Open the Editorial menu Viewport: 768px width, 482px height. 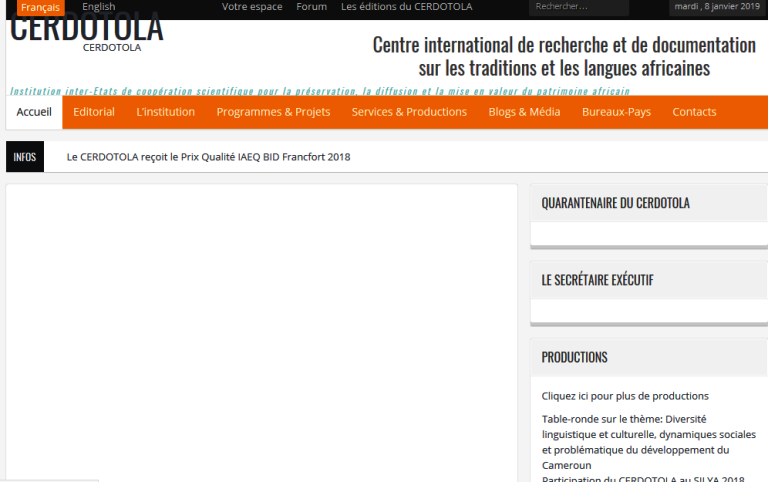tap(94, 112)
